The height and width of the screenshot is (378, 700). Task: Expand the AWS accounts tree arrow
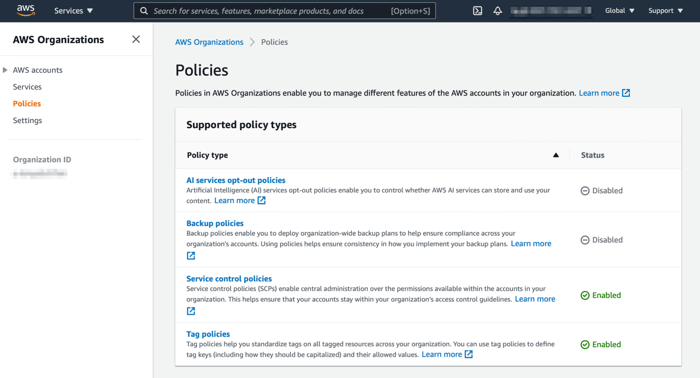5,70
